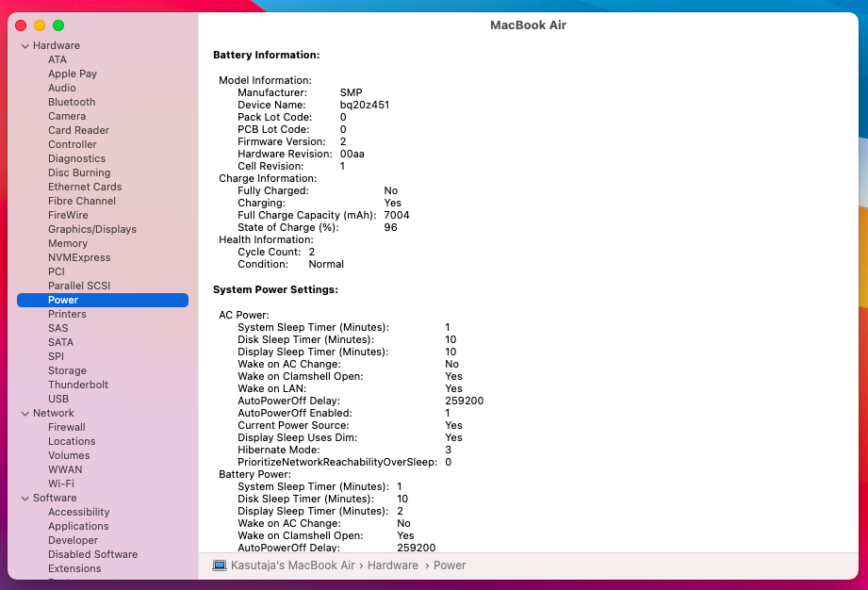Screen dimensions: 868x590
Task: Maximize the window with green button
Action: tap(58, 25)
